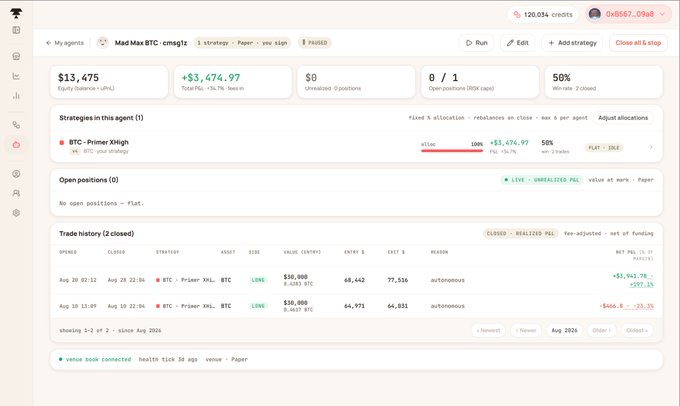The image size is (680, 406).
Task: Click the OPENED column header
Action: click(x=68, y=252)
